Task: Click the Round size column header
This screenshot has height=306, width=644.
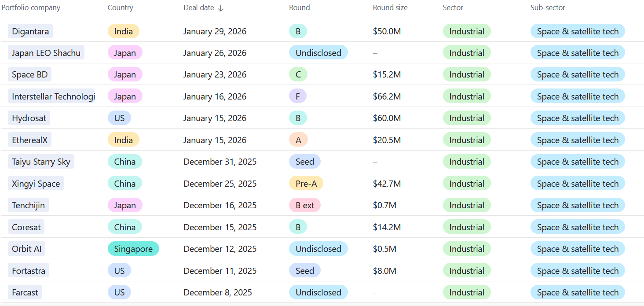Action: tap(390, 8)
